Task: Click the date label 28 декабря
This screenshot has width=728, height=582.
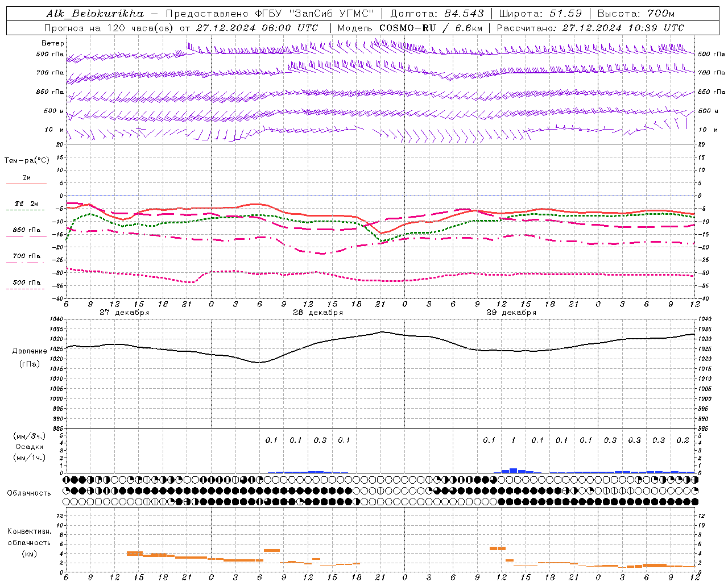Action: tap(318, 313)
